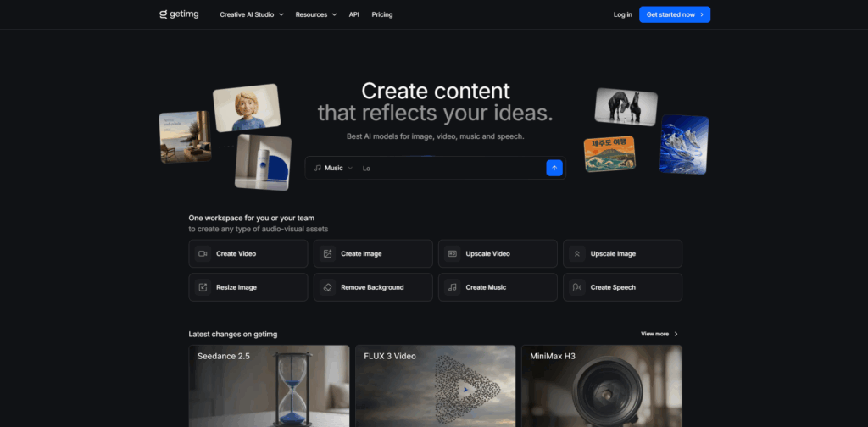Viewport: 868px width, 427px height.
Task: Click the Upscale Video icon
Action: coord(453,254)
